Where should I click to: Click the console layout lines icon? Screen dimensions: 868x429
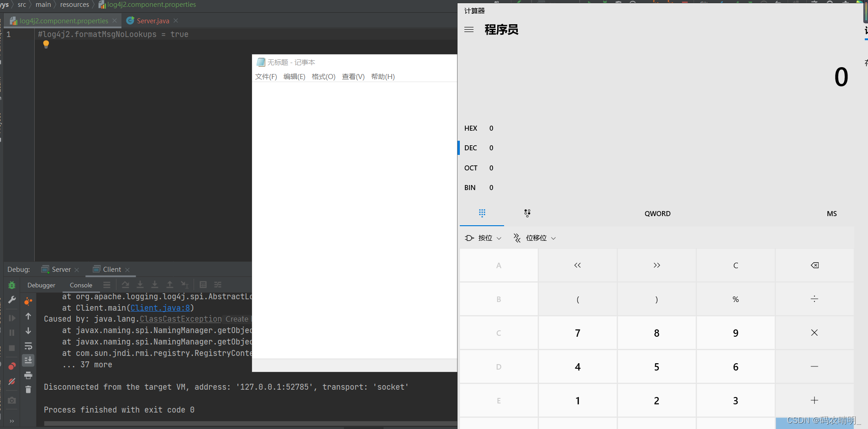[107, 285]
